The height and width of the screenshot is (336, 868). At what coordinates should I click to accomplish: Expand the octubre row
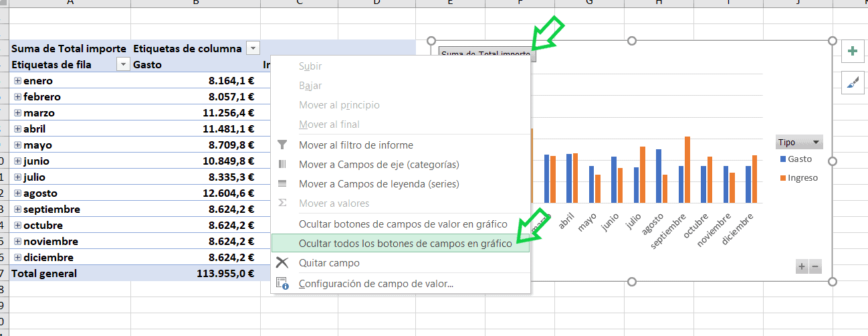17,225
